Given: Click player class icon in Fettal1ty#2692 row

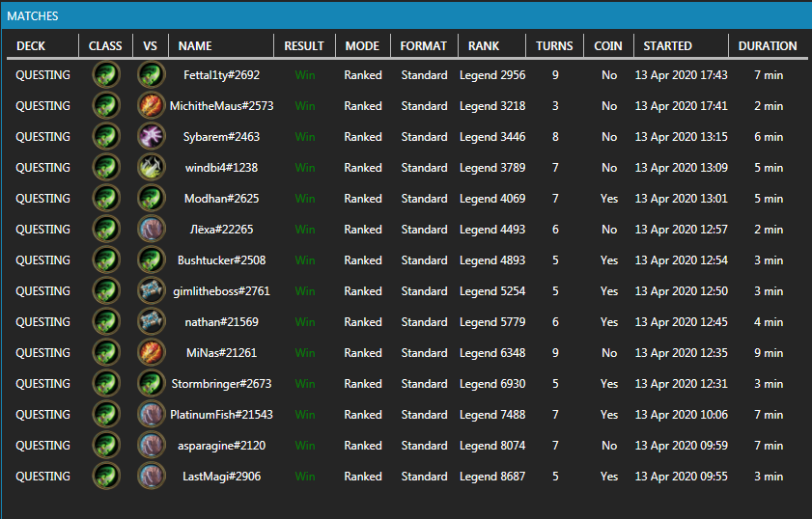Looking at the screenshot, I should click(x=106, y=75).
